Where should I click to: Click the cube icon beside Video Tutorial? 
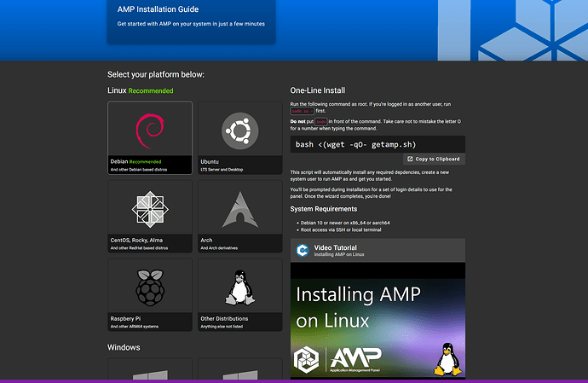tap(303, 250)
